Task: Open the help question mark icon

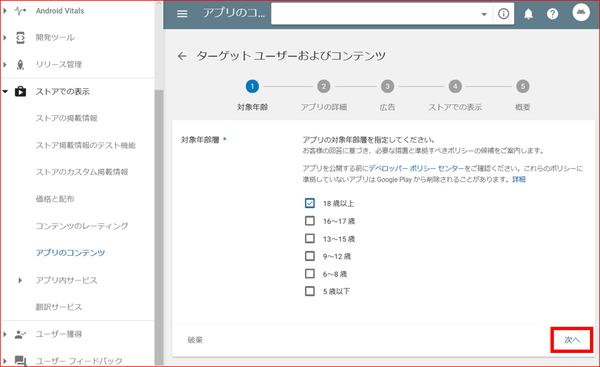Action: coord(552,14)
